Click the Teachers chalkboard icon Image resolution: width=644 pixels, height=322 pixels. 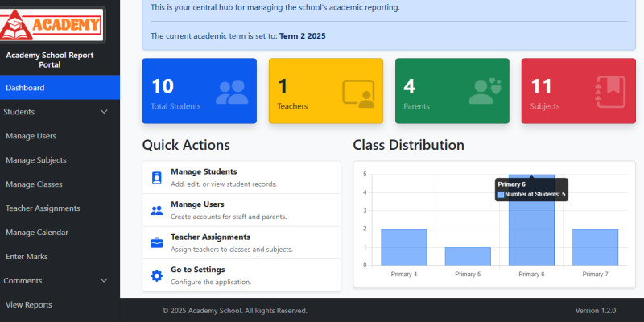point(358,92)
